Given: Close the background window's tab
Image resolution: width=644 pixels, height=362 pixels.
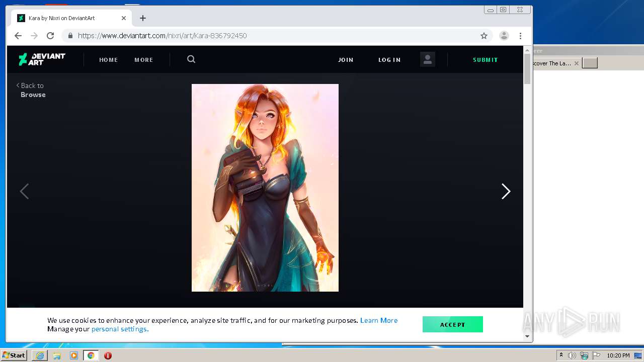Looking at the screenshot, I should (x=577, y=63).
